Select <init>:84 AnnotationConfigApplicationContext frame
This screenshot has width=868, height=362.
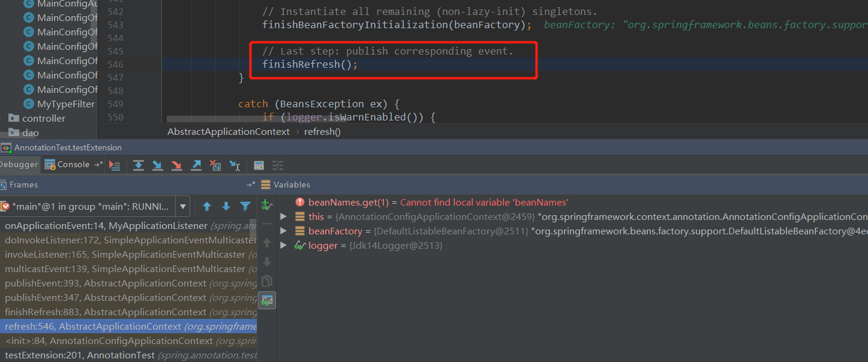pos(128,341)
